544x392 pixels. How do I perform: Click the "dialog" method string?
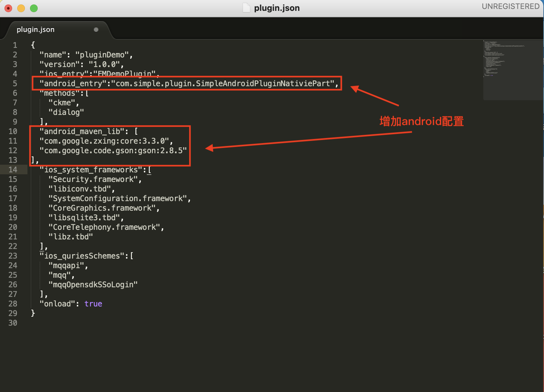(66, 112)
